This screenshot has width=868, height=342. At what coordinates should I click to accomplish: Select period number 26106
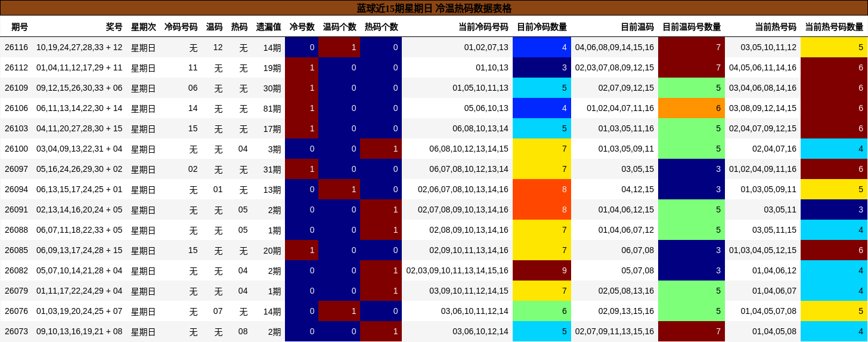16,108
